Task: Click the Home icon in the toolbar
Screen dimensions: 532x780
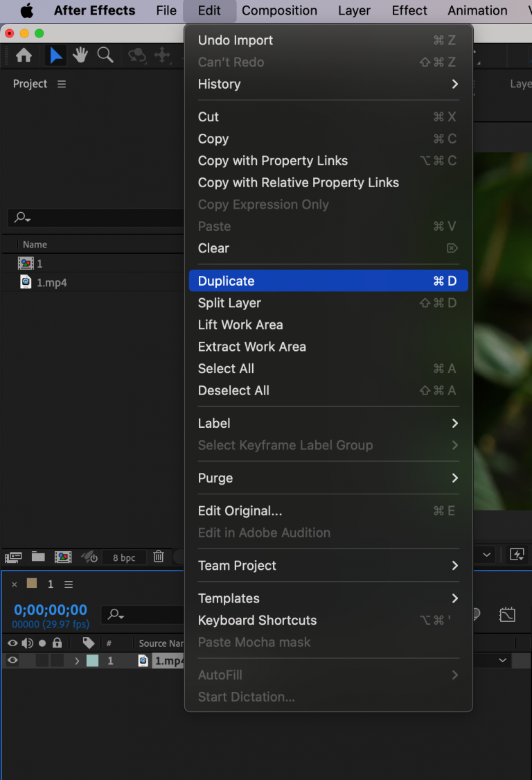Action: (x=24, y=55)
